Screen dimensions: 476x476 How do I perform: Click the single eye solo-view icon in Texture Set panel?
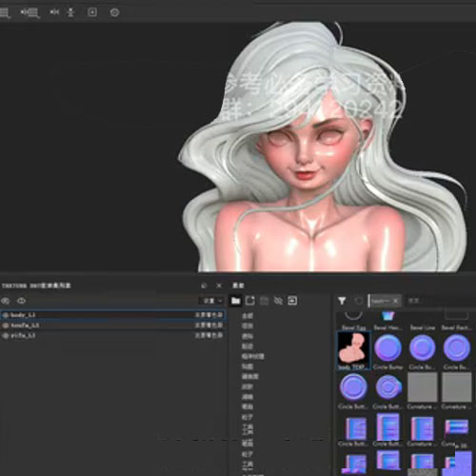(x=21, y=301)
